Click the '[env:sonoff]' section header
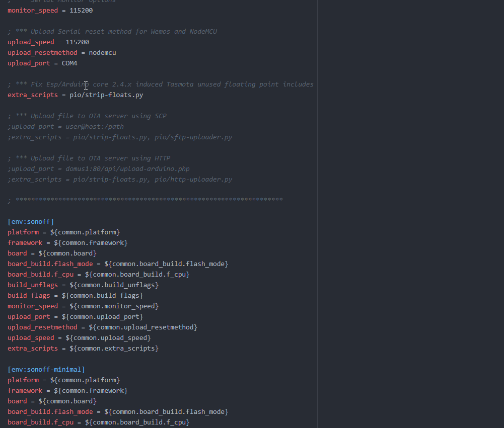Image resolution: width=504 pixels, height=428 pixels. [x=31, y=222]
